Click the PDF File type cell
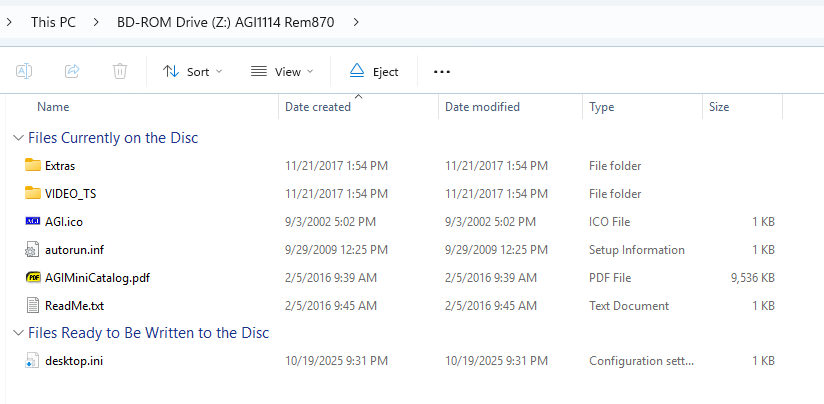The height and width of the screenshot is (404, 824). 610,278
